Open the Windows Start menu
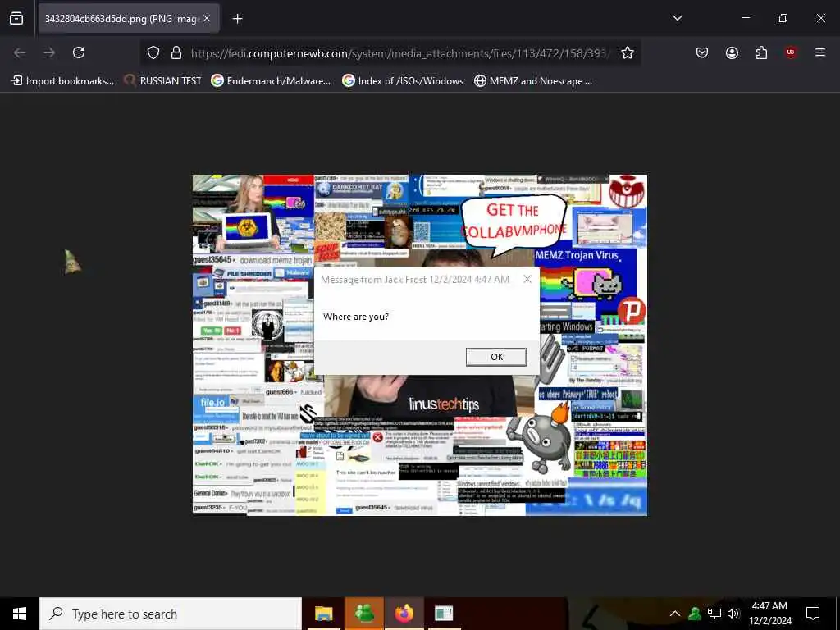 [x=20, y=614]
